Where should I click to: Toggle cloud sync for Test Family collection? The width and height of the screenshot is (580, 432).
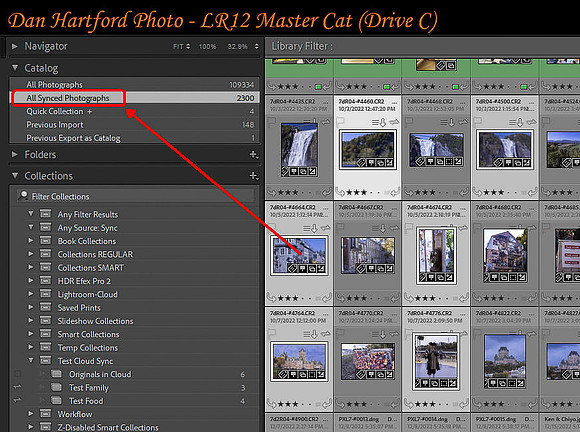pos(17,387)
